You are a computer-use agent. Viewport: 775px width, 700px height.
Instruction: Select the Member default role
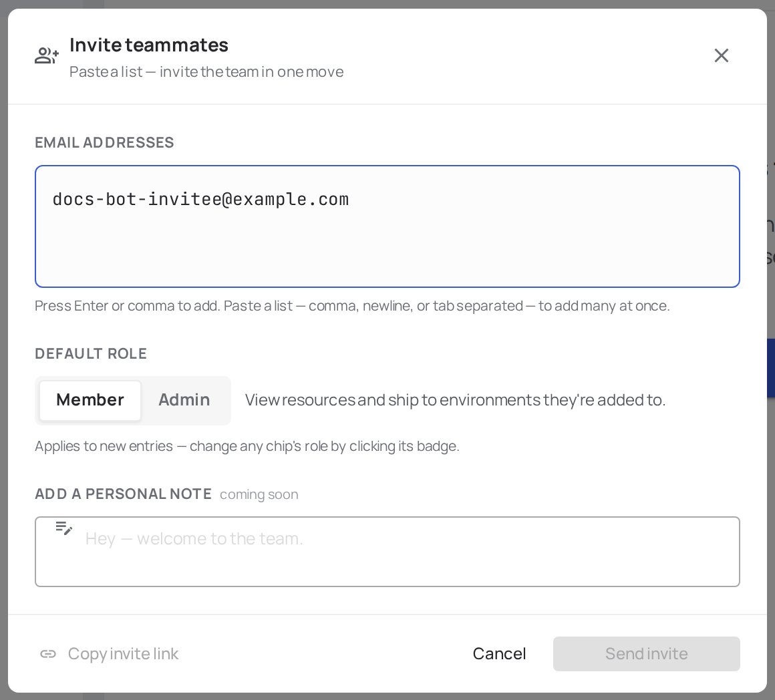click(90, 400)
